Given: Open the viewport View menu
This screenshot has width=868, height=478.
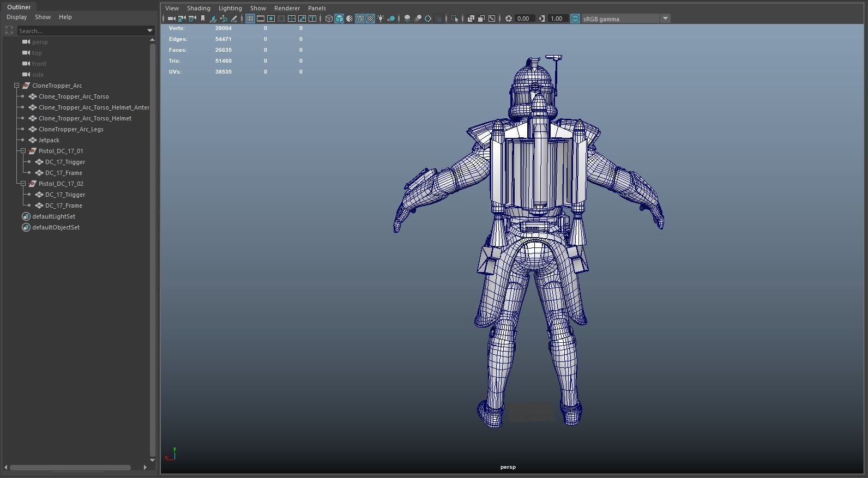Looking at the screenshot, I should (x=172, y=8).
